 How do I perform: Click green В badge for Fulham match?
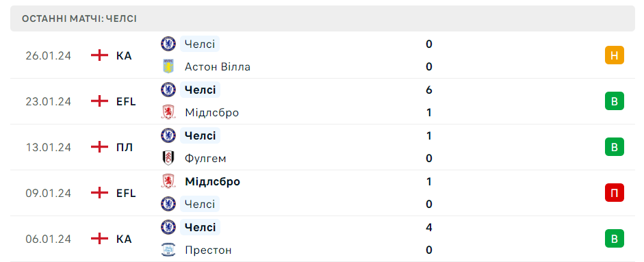tap(615, 146)
